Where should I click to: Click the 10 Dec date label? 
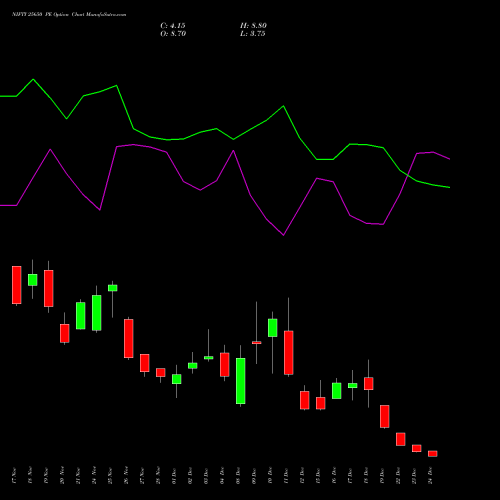coord(270,476)
